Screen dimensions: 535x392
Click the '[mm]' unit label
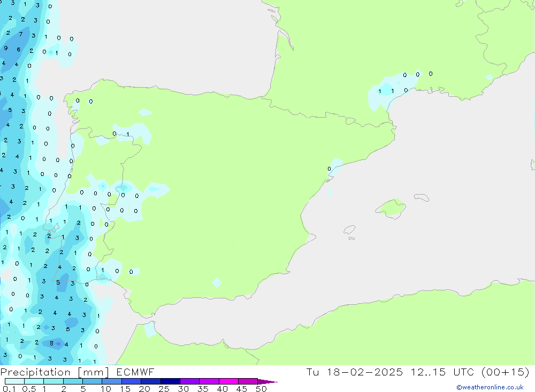94,372
